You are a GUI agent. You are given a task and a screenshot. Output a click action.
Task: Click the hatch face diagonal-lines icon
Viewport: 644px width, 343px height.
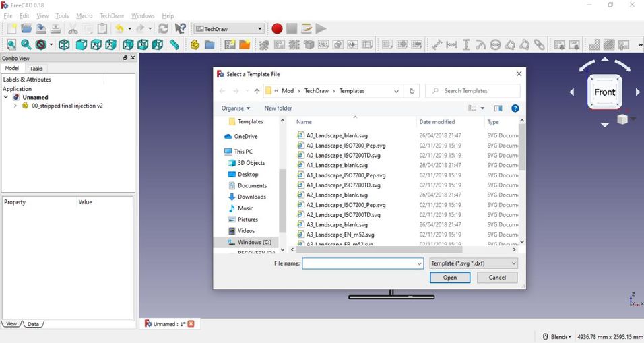pos(609,44)
